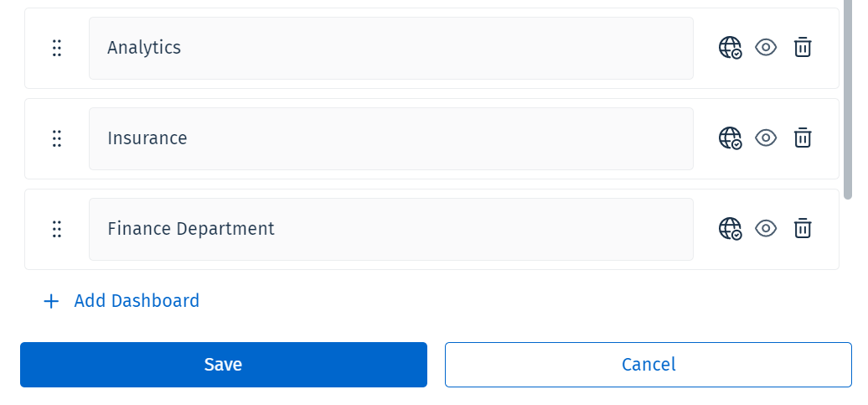Cancel the dashboard edits

click(648, 365)
